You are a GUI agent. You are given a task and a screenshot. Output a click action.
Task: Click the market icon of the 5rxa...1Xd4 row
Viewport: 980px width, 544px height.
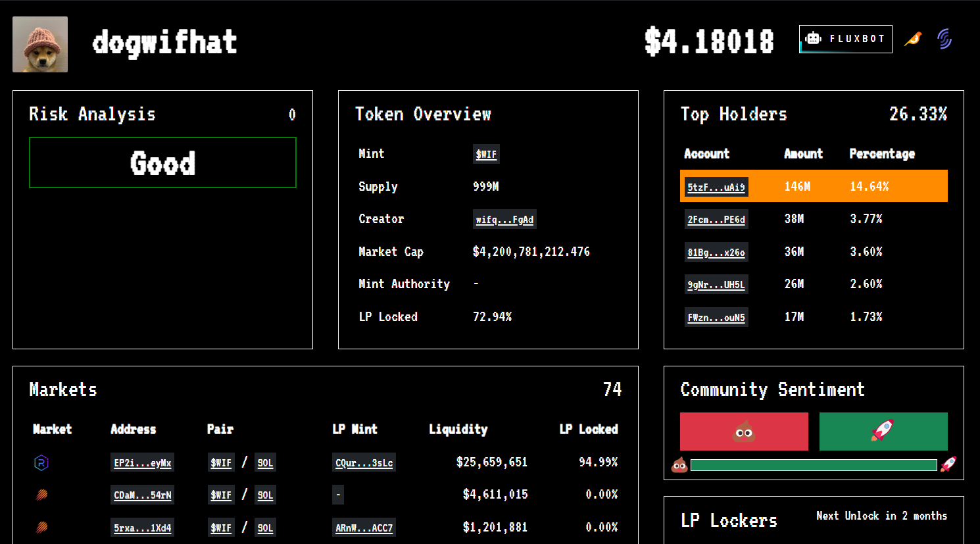tap(41, 528)
